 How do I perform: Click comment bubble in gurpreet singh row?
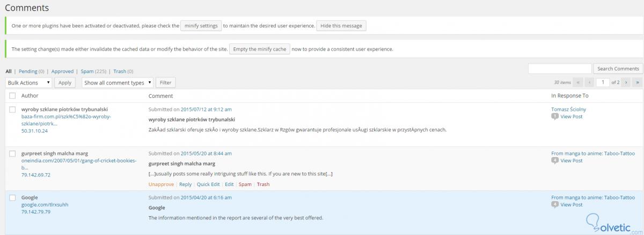click(x=555, y=161)
